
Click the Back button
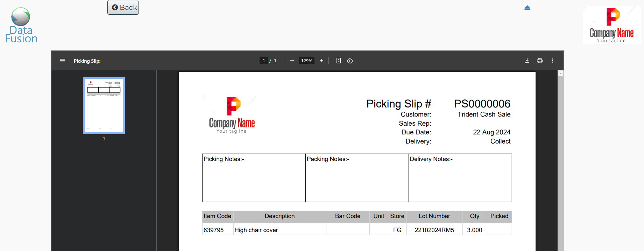tap(123, 7)
